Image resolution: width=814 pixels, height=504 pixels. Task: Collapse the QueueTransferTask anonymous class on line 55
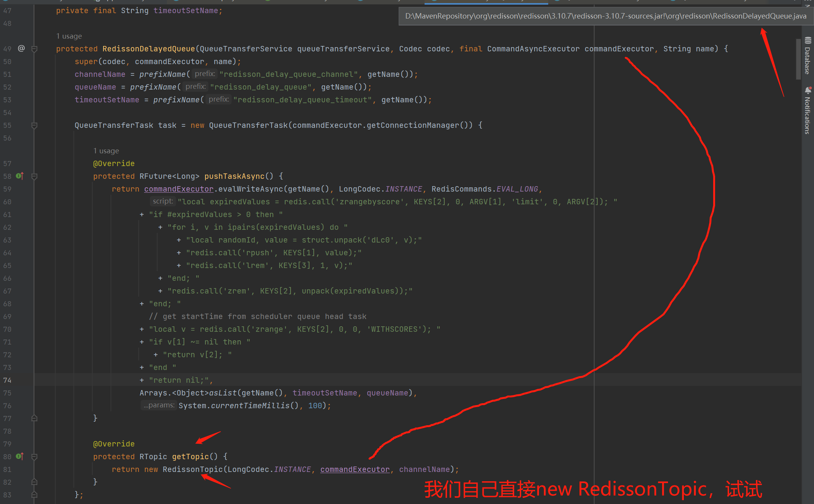click(34, 126)
